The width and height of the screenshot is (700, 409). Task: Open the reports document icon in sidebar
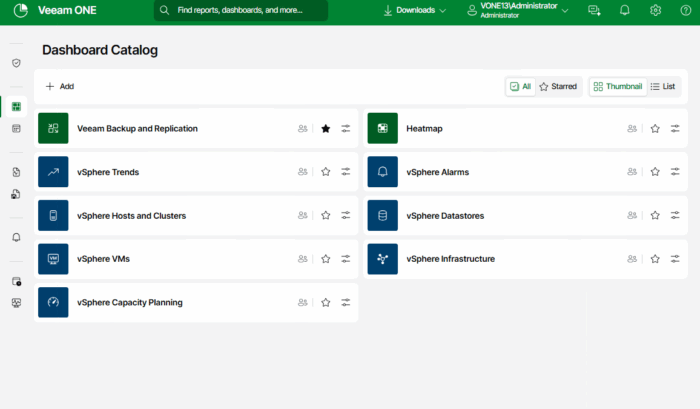(17, 172)
